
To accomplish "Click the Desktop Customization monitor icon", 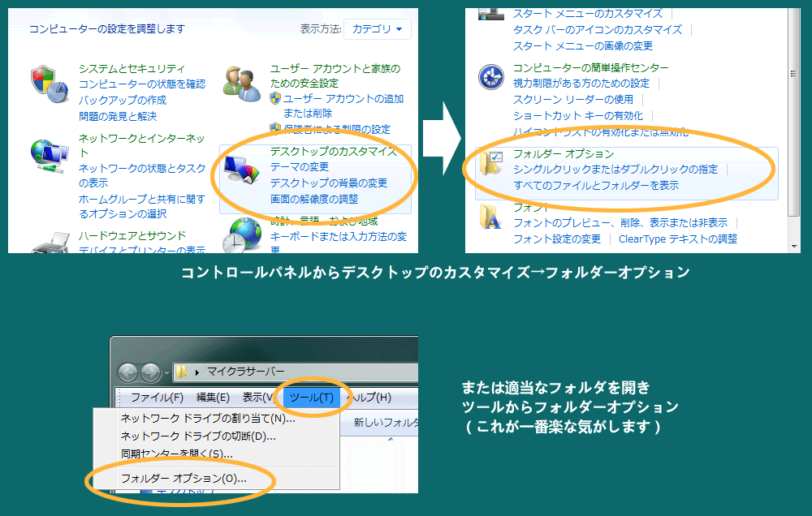I will pyautogui.click(x=241, y=170).
